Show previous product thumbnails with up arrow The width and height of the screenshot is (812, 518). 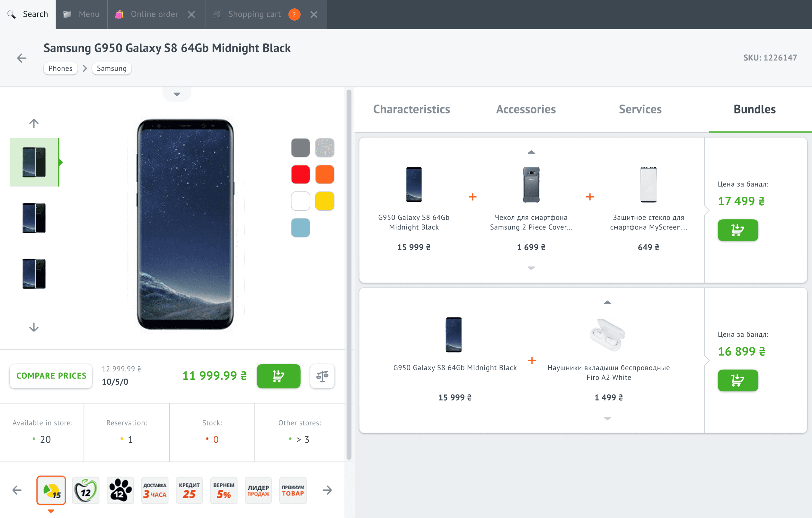(x=34, y=123)
